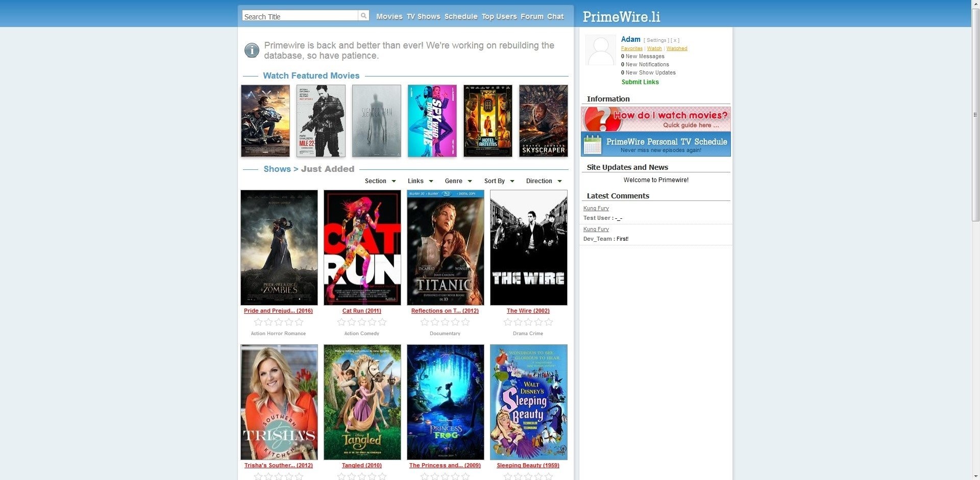Open account Settings link
Viewport: 980px width, 480px height.
[x=656, y=40]
